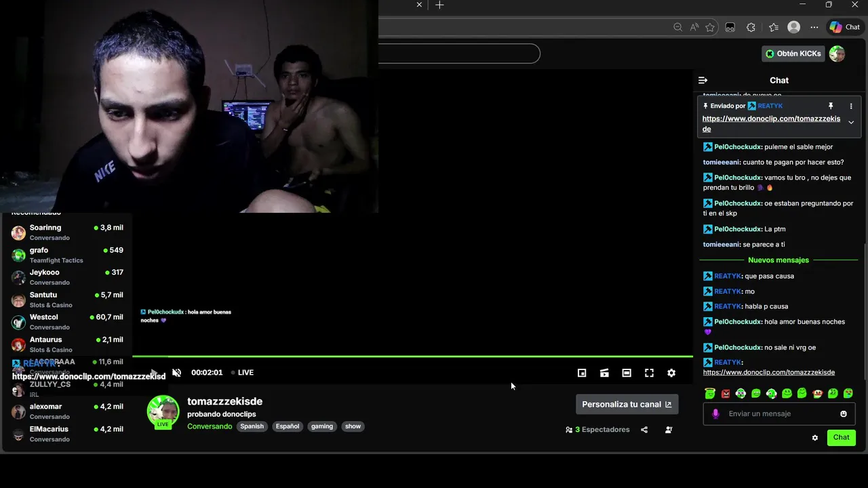Viewport: 868px width, 488px height.
Task: Open the video player settings gear
Action: tap(671, 373)
